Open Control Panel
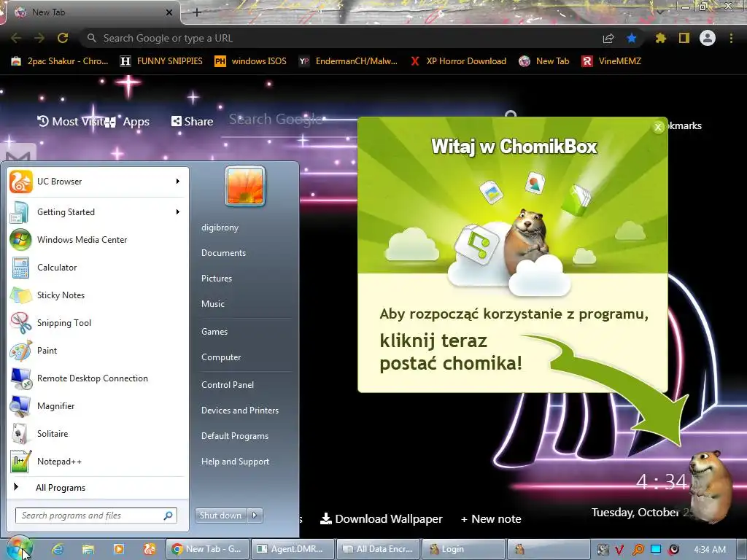The width and height of the screenshot is (747, 560). (x=228, y=385)
